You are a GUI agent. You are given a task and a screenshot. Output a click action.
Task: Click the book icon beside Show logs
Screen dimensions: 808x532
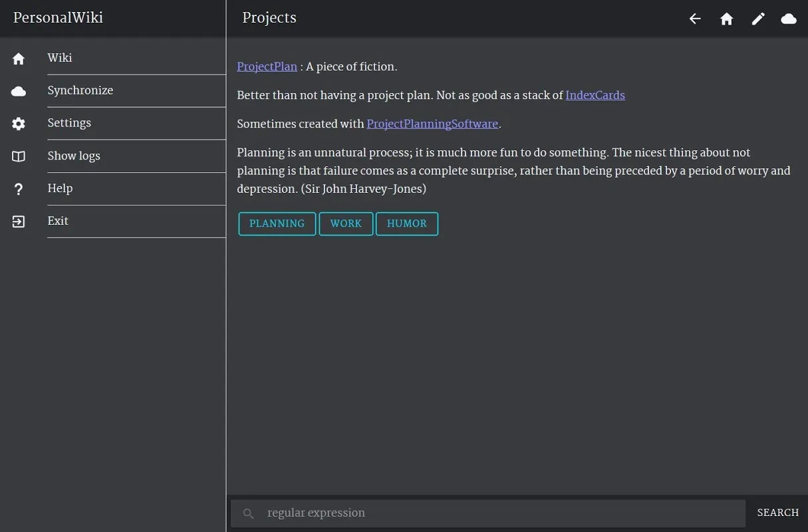pyautogui.click(x=19, y=156)
